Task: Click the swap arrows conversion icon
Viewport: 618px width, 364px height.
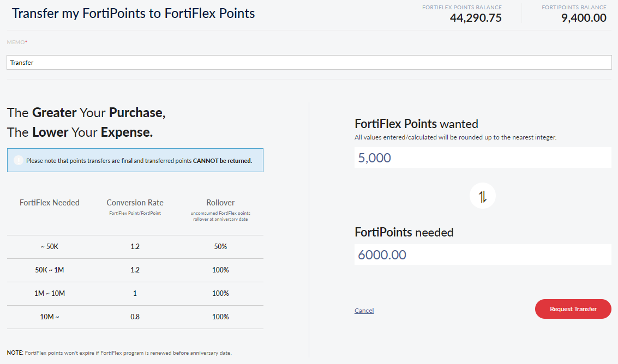Action: [483, 196]
